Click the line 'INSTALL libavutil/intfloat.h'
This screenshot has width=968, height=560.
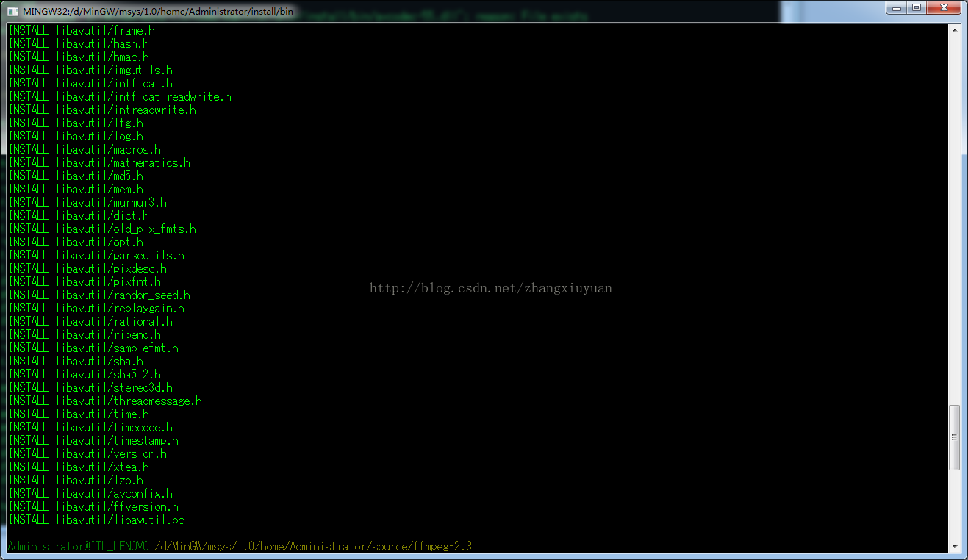pos(90,84)
